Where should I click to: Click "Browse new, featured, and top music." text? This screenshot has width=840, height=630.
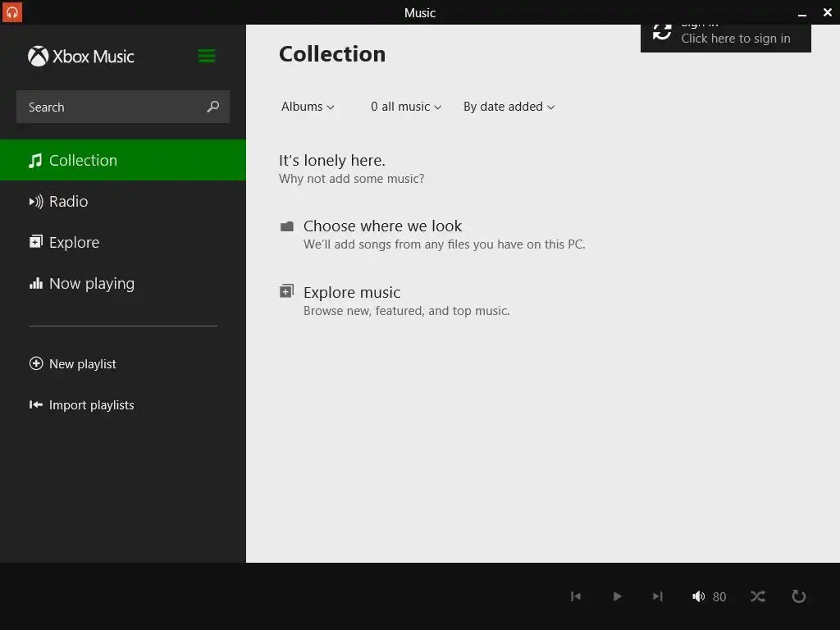(407, 311)
